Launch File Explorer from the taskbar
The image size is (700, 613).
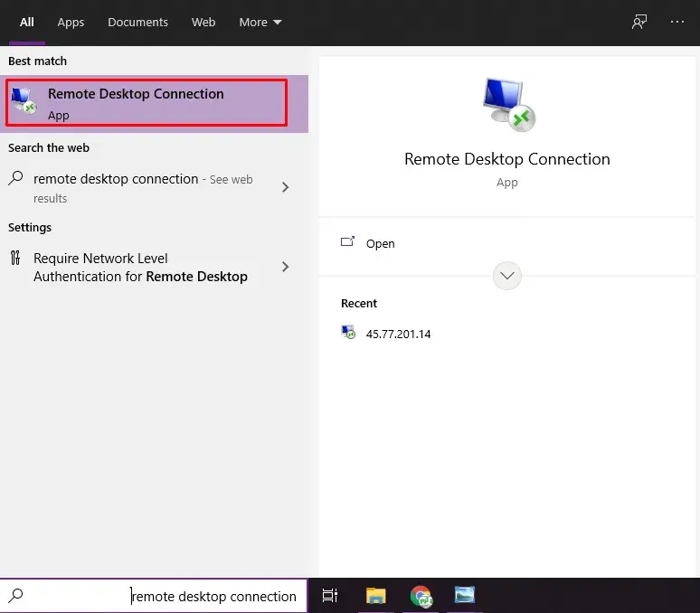tap(375, 595)
